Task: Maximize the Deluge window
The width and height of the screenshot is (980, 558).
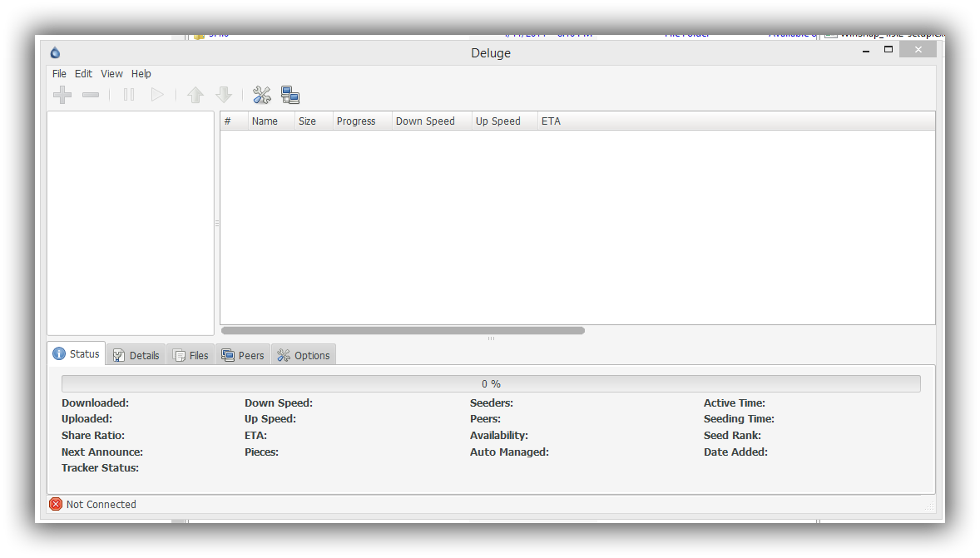Action: 888,49
